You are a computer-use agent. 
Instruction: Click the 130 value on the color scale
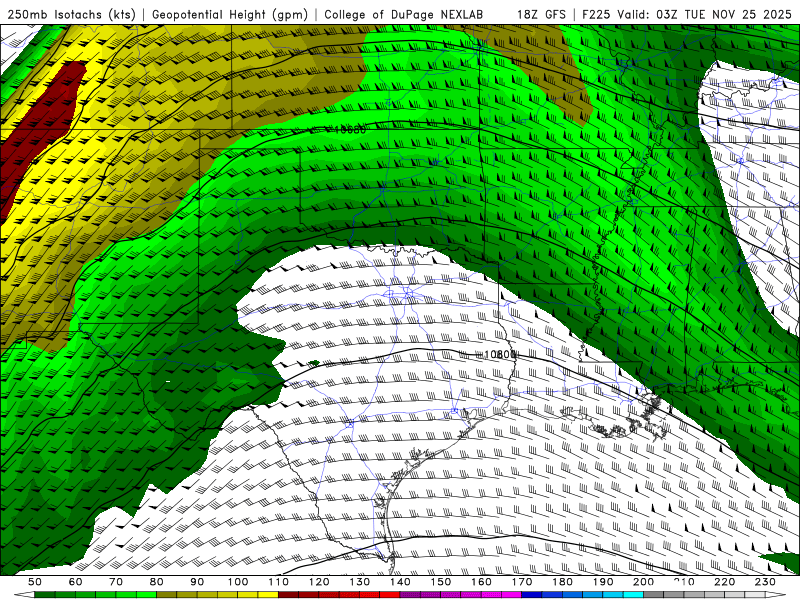[360, 582]
